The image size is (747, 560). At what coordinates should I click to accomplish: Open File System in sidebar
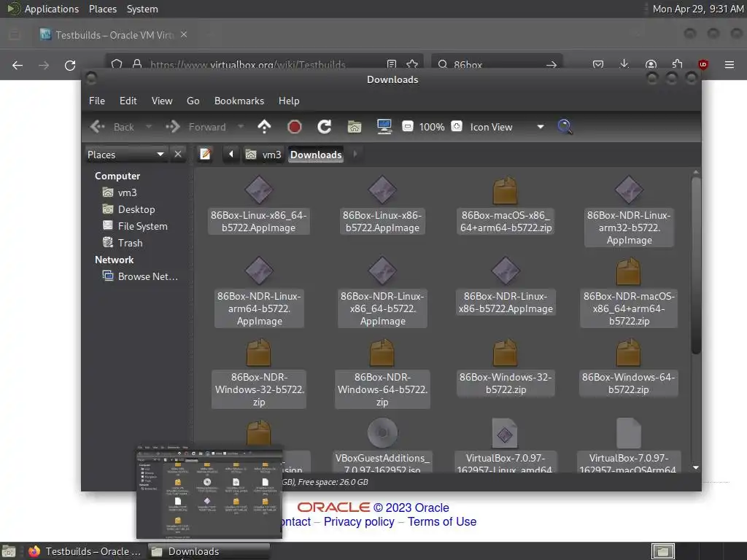135,226
